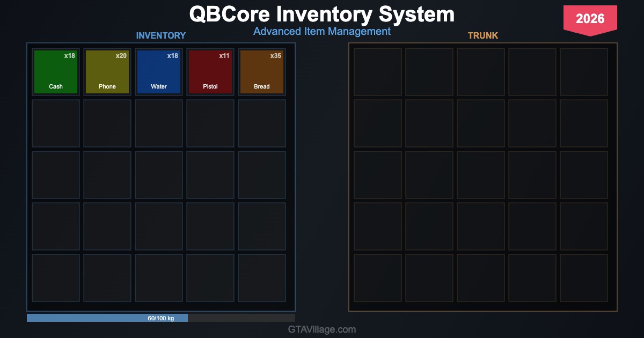This screenshot has width=644, height=338.
Task: Switch to the TRUNK panel header
Action: point(482,35)
